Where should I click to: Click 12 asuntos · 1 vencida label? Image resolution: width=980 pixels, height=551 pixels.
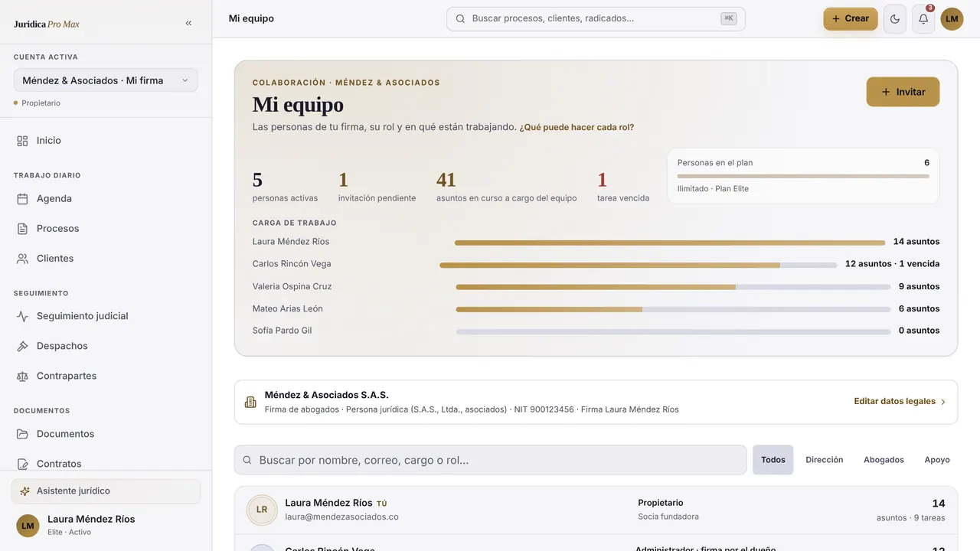tap(892, 264)
